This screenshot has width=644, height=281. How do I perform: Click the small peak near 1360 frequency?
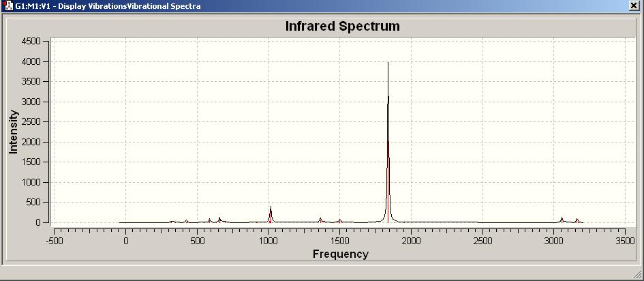tap(320, 220)
